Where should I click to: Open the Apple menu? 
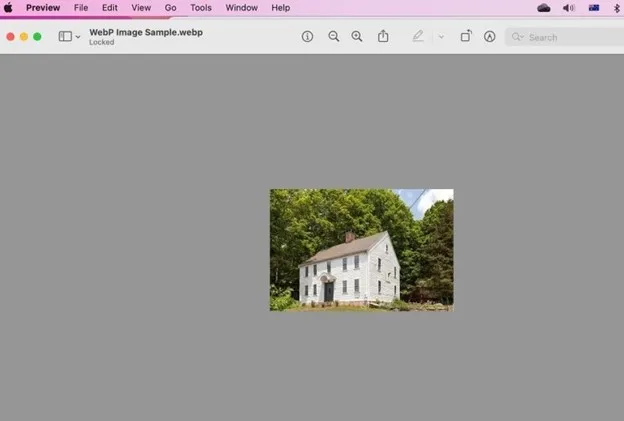9,8
